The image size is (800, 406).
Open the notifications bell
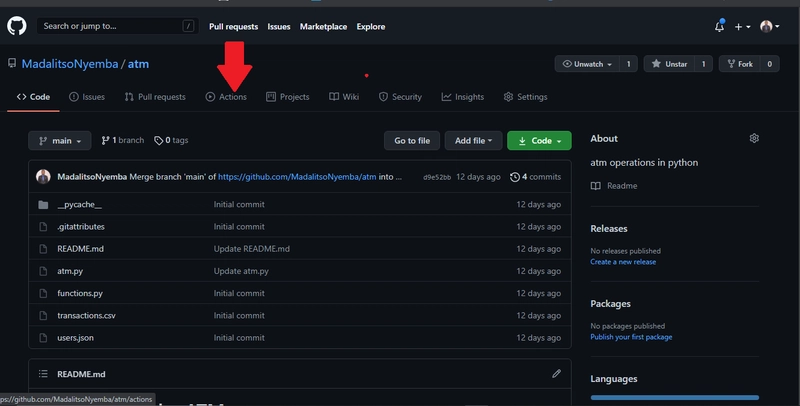coord(719,27)
